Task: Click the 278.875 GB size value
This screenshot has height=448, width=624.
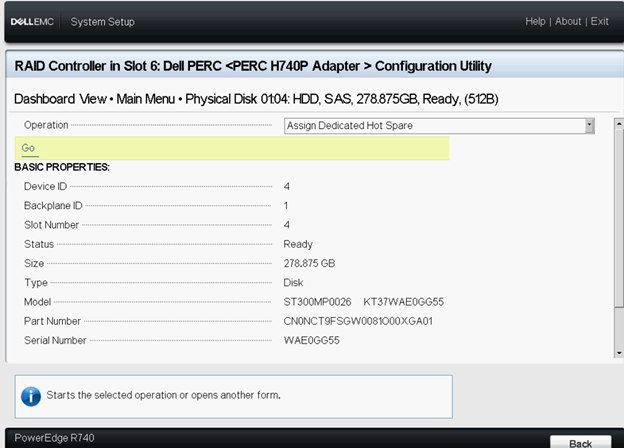Action: 309,263
